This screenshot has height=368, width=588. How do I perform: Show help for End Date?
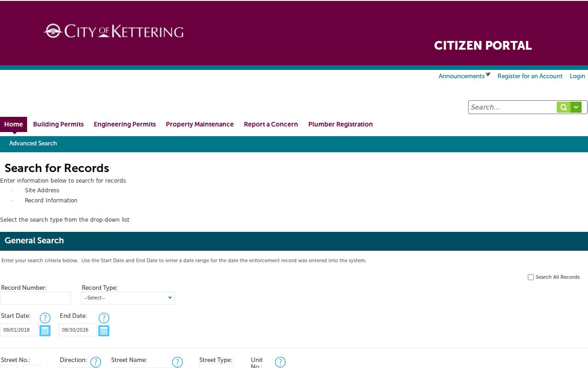[104, 318]
